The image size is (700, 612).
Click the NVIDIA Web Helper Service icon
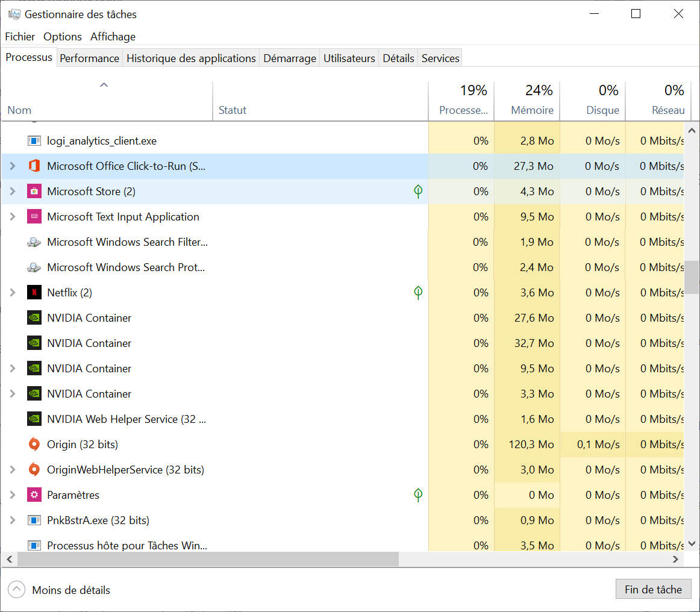coord(34,419)
